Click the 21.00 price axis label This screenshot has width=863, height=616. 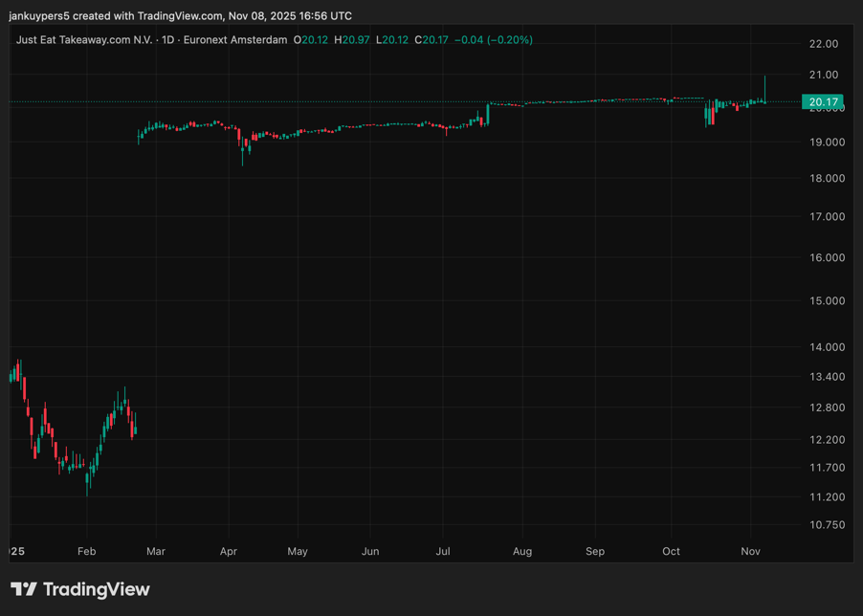tap(824, 75)
